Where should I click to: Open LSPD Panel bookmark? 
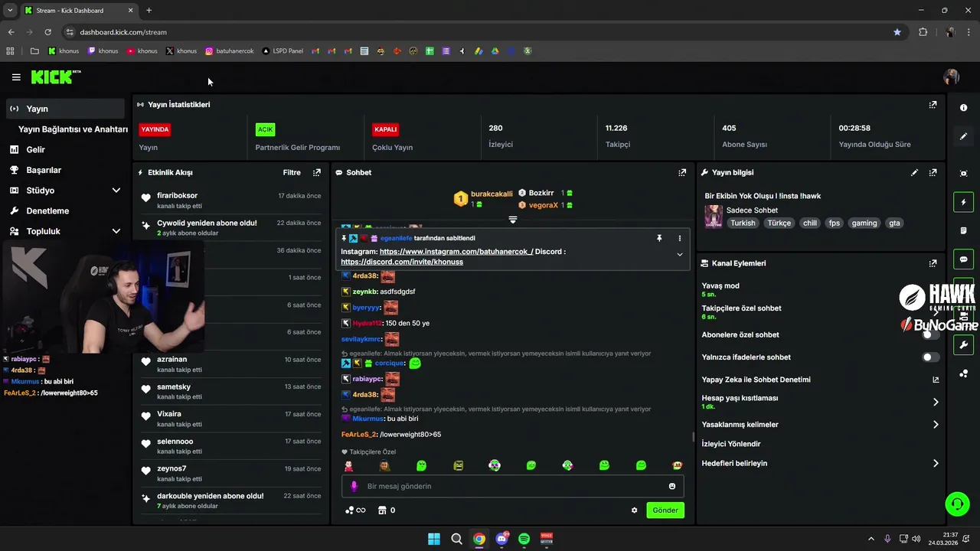click(283, 51)
